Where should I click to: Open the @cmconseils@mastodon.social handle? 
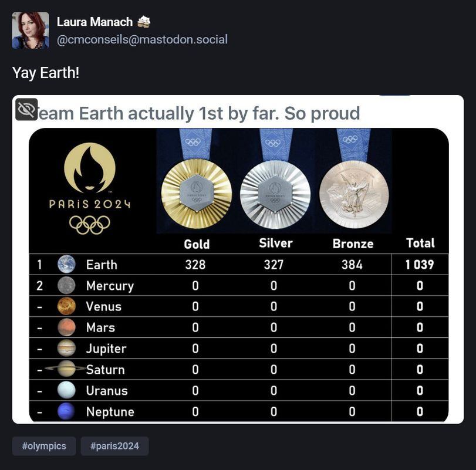[142, 40]
